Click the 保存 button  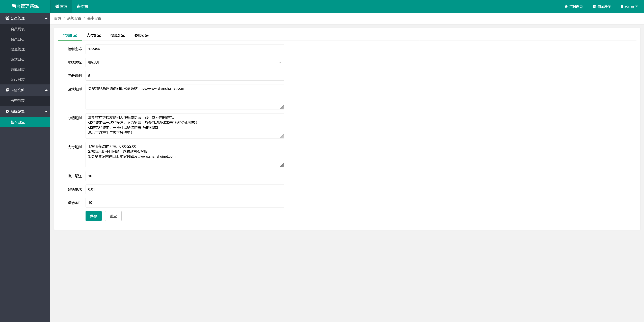[94, 216]
